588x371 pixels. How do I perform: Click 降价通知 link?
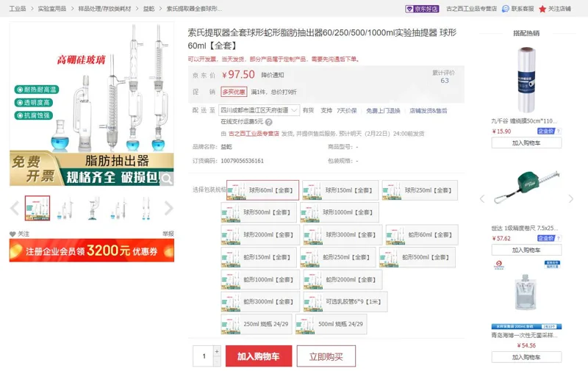273,75
